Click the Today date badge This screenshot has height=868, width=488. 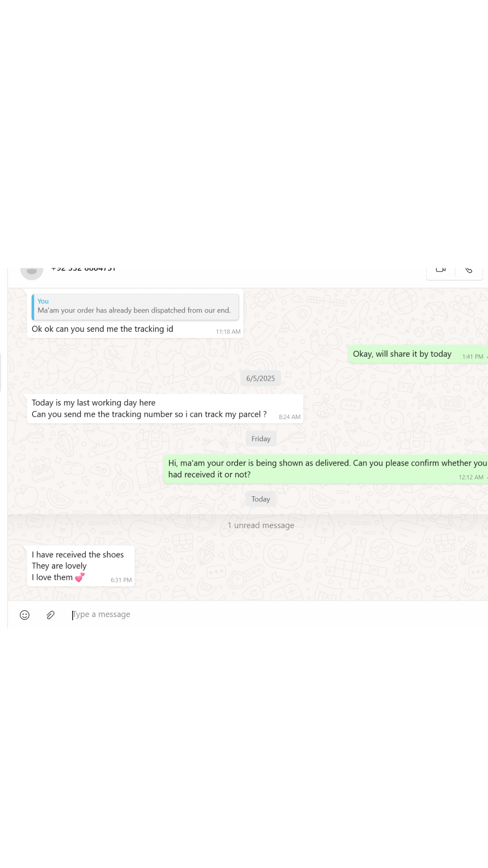point(261,499)
